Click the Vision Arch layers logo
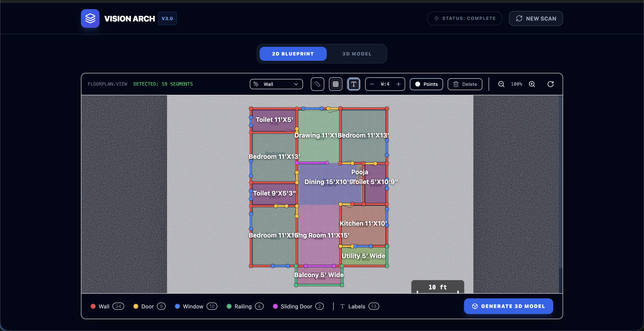Screen dimensions: 644x331 pos(90,18)
